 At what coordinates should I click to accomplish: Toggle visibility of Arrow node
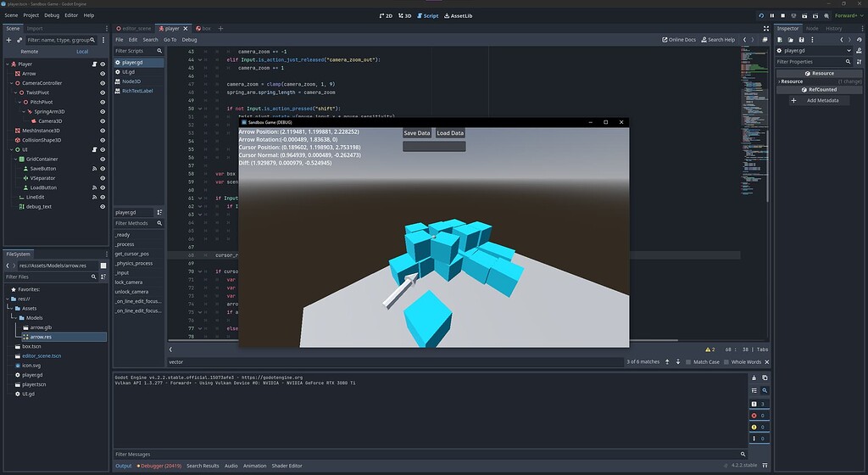[103, 74]
